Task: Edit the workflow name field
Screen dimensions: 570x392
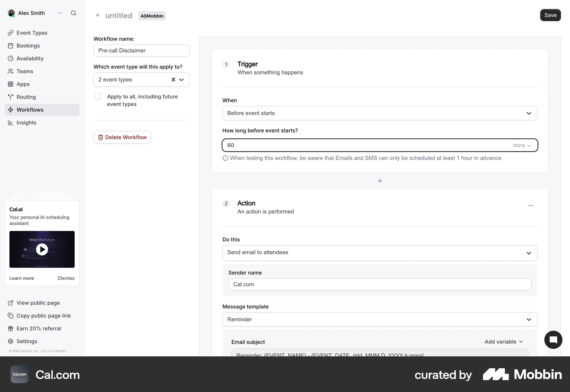Action: pos(142,50)
